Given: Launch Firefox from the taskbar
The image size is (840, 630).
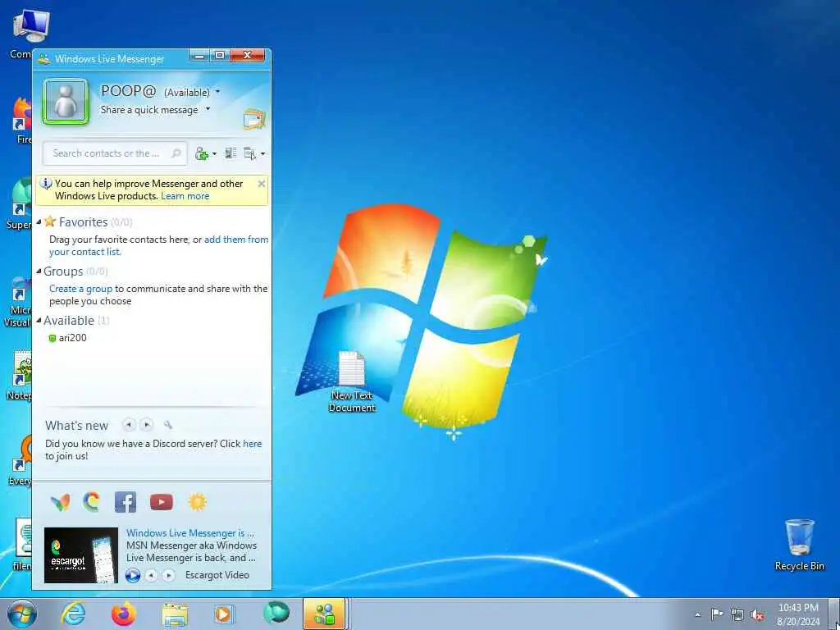Looking at the screenshot, I should click(x=123, y=614).
